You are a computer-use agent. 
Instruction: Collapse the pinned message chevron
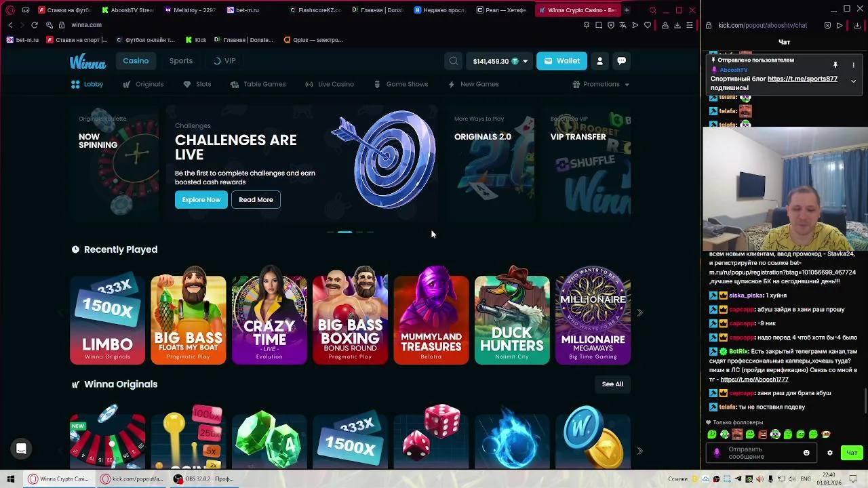click(853, 81)
